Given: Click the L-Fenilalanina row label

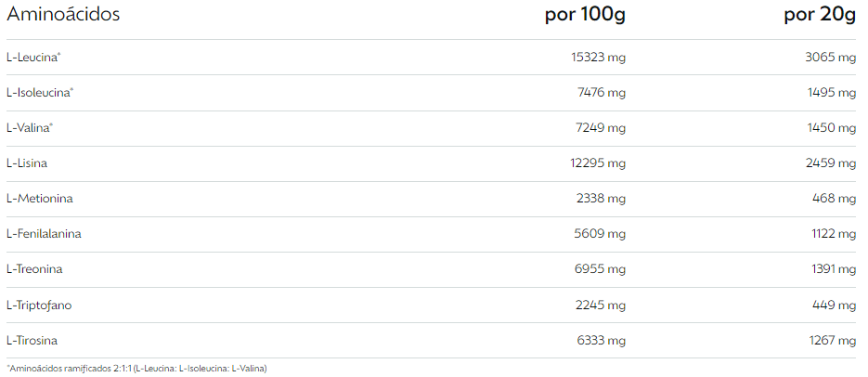Looking at the screenshot, I should pos(44,234).
